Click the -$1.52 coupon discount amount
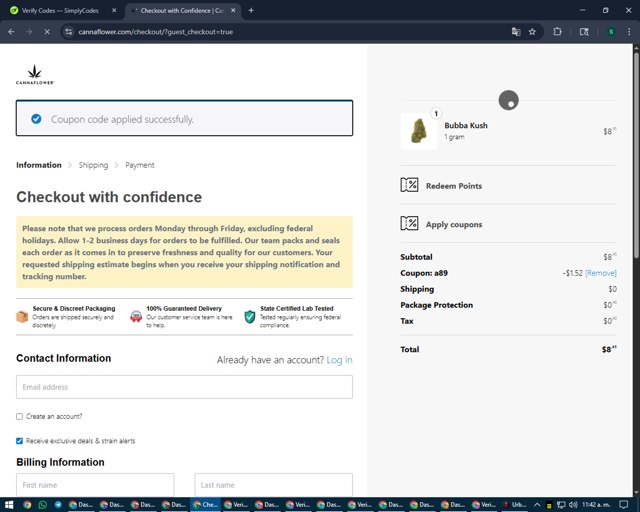640x512 pixels. tap(573, 273)
